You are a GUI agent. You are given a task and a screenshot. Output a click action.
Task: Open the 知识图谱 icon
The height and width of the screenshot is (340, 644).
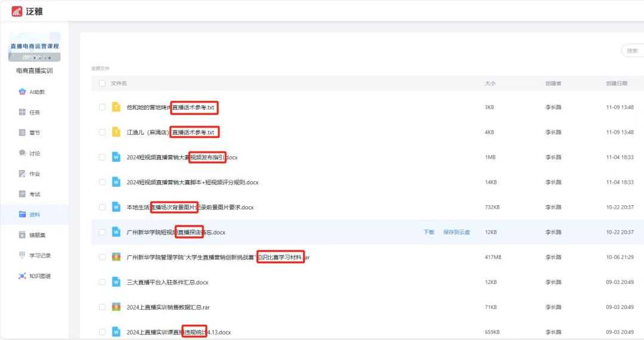click(x=23, y=276)
